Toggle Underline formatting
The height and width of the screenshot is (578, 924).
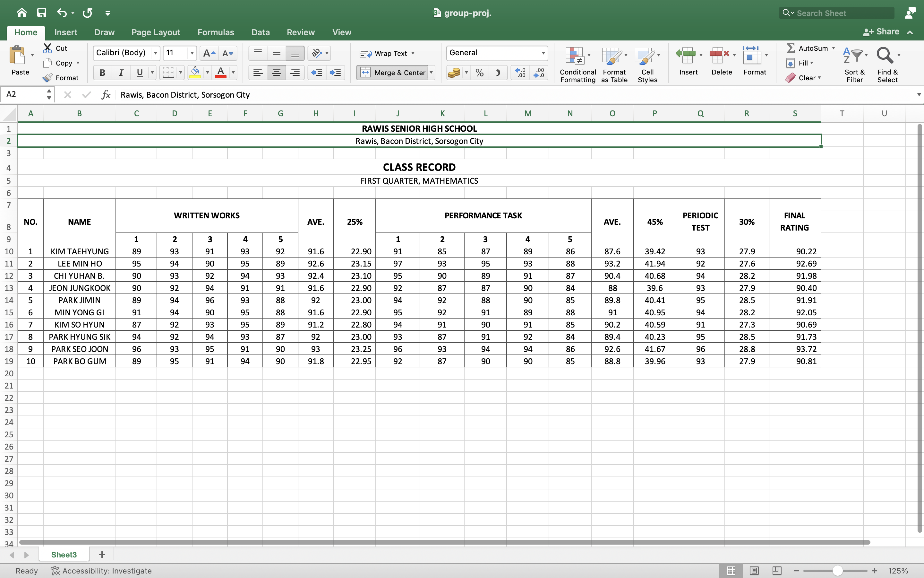tap(139, 72)
